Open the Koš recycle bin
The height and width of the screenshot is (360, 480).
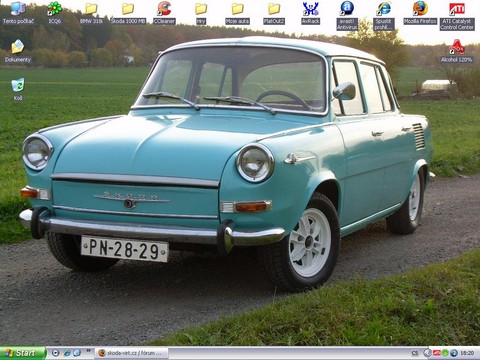(18, 89)
